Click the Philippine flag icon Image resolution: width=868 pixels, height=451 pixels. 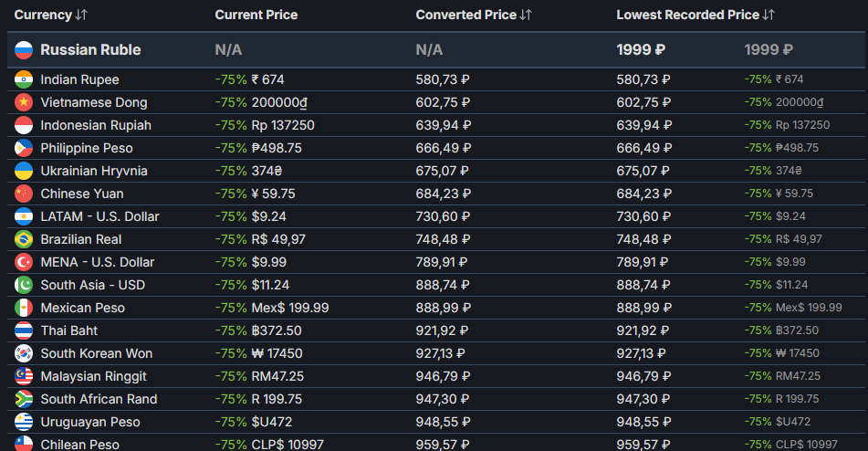pos(24,148)
